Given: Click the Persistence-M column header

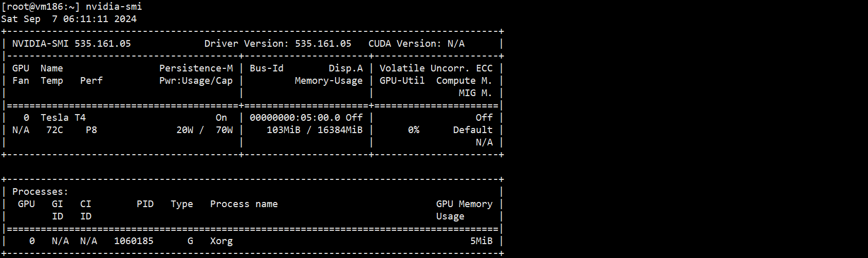Looking at the screenshot, I should tap(196, 68).
